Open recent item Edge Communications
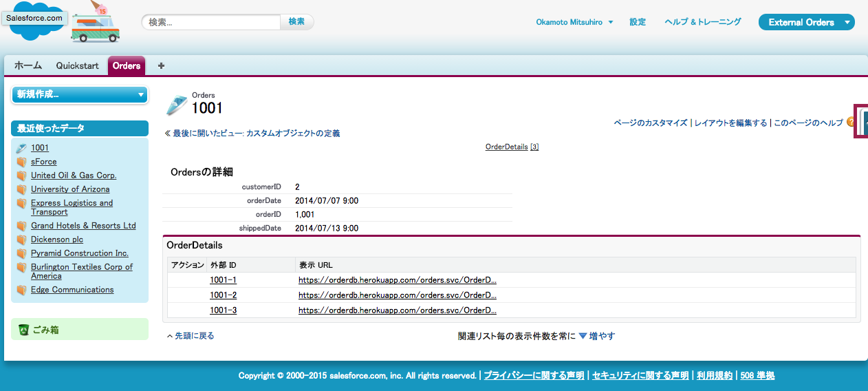868x391 pixels. [72, 290]
